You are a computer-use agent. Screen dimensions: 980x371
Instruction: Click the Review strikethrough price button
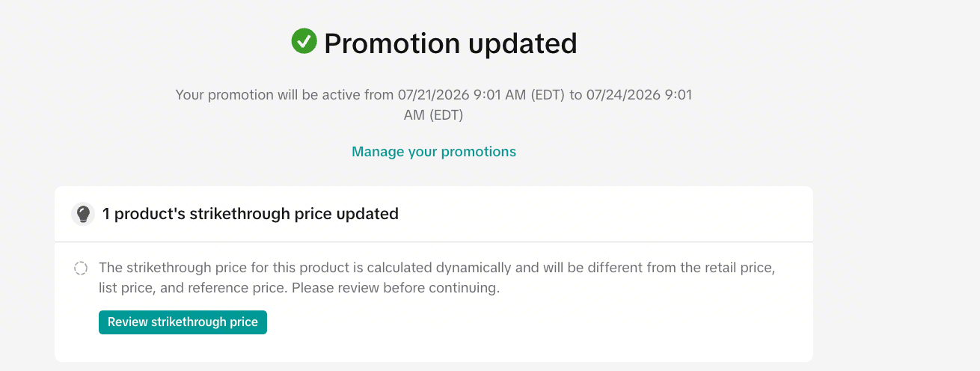(183, 322)
